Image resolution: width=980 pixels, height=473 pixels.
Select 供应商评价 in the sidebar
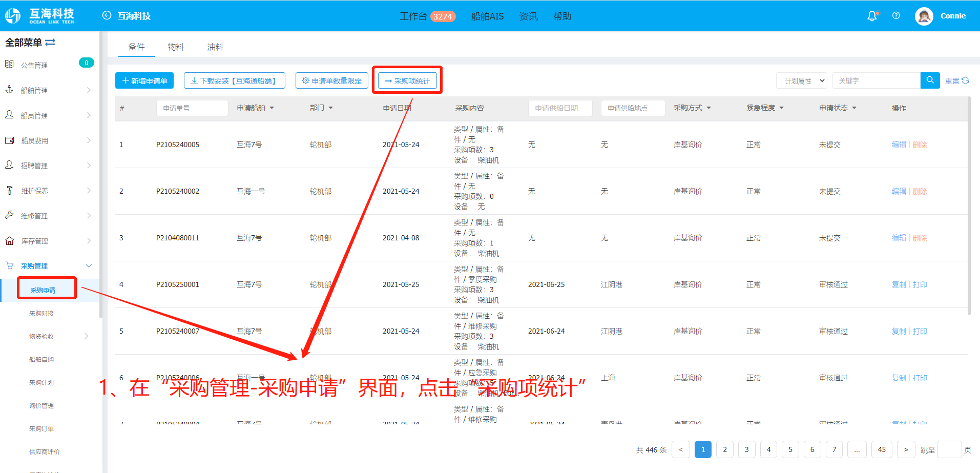point(45,451)
